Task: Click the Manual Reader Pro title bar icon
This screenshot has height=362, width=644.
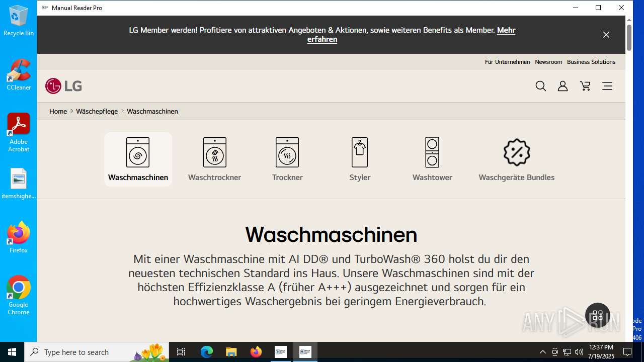Action: [45, 8]
